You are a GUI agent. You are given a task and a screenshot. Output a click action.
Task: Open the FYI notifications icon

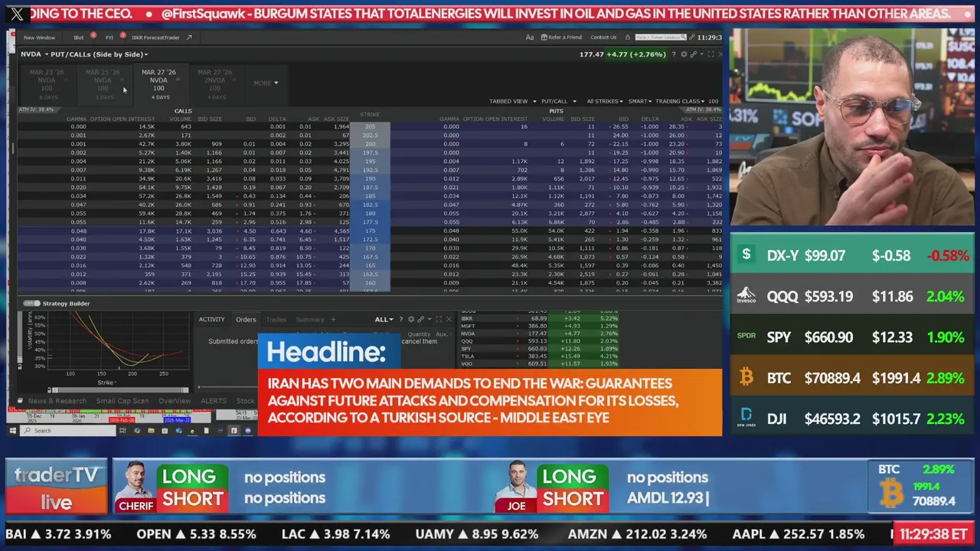coord(109,37)
